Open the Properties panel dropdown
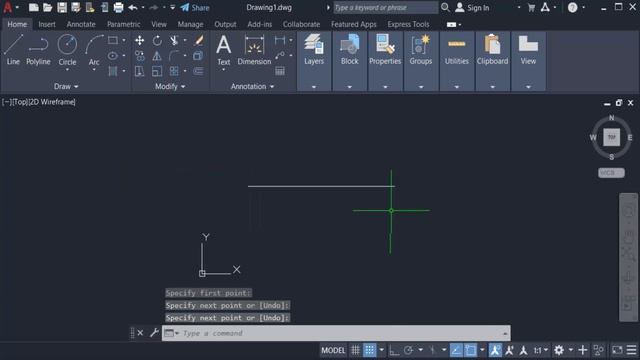This screenshot has width=640, height=360. tap(385, 87)
